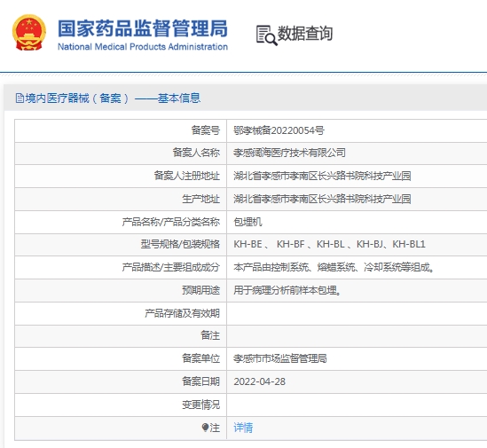Click the 备案号 field label
Viewport: 487px width, 448px height.
(206, 130)
